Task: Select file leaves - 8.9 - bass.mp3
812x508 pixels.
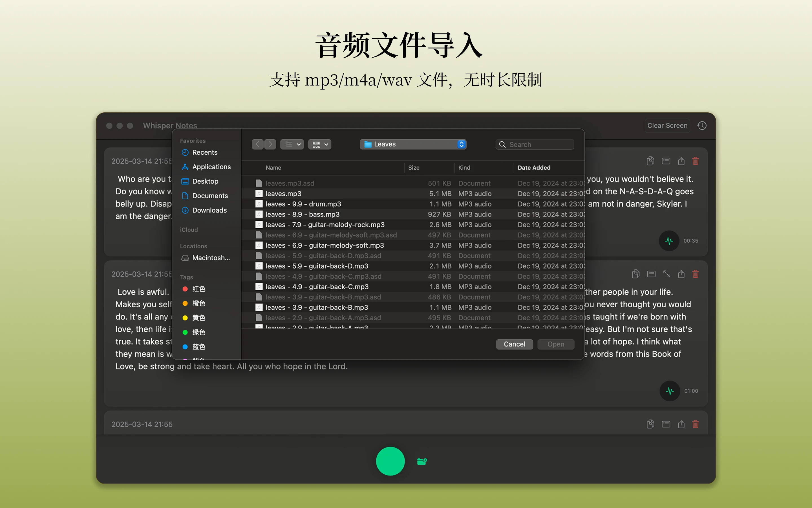Action: 413,214
